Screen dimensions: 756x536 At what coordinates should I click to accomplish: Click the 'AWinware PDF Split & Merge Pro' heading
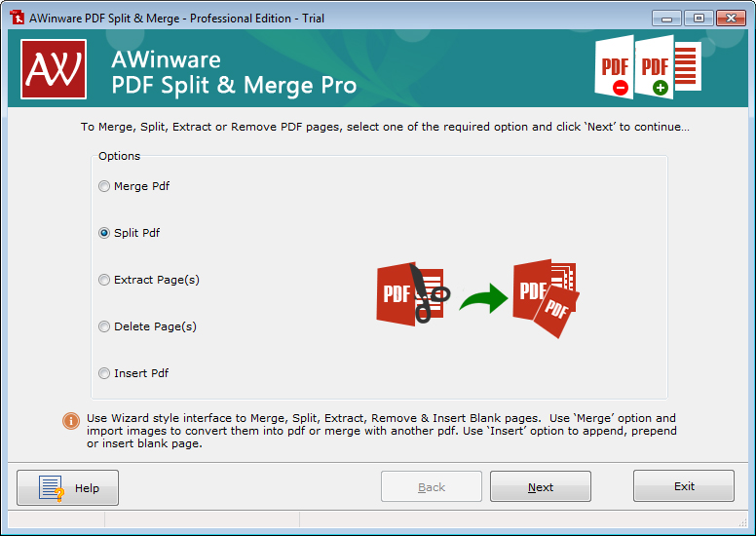pyautogui.click(x=234, y=72)
